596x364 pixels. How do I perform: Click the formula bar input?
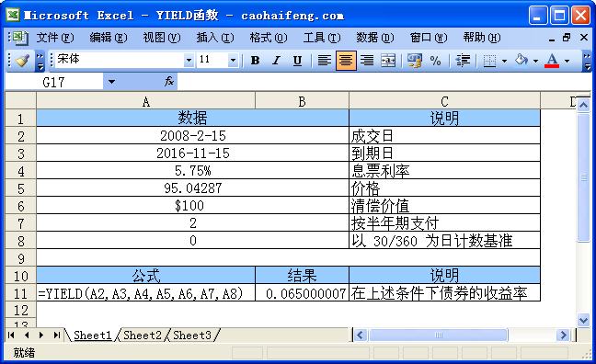pyautogui.click(x=384, y=82)
